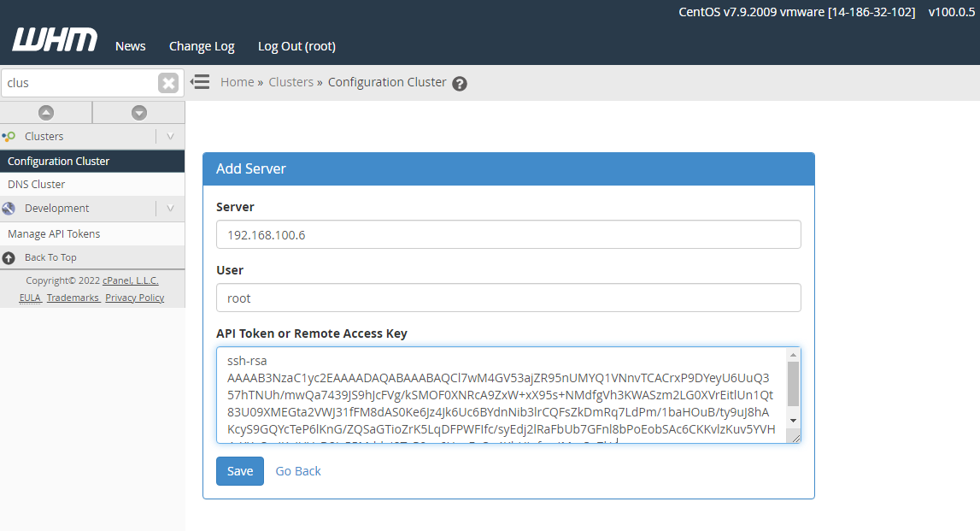Click the Clusters category icon
Image resolution: width=980 pixels, height=531 pixels.
(9, 137)
